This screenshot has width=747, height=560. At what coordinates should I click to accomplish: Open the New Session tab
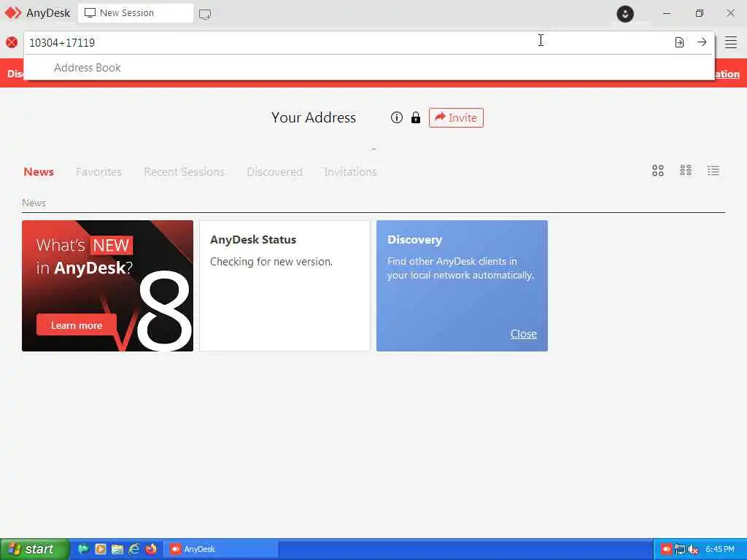coord(135,13)
